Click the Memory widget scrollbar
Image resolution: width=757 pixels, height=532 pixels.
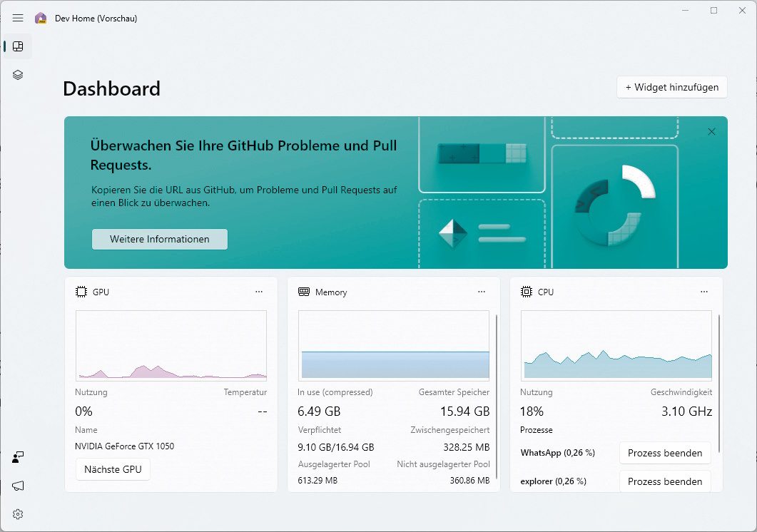(497, 396)
